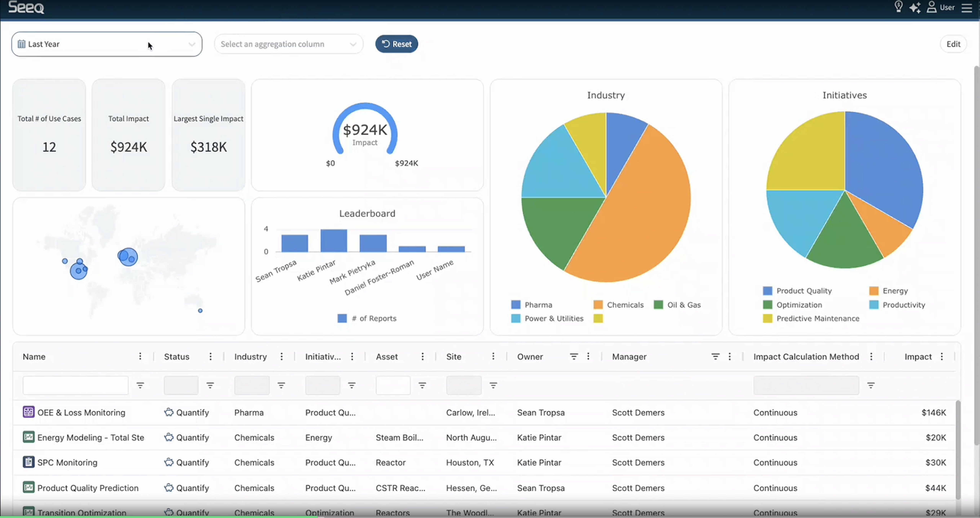
Task: Open Name column three-dot menu
Action: pos(140,356)
